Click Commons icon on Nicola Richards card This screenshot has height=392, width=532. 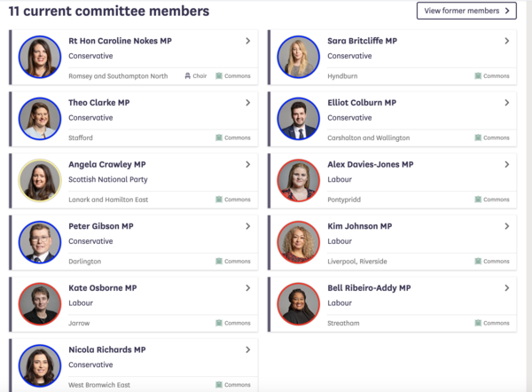[219, 385]
